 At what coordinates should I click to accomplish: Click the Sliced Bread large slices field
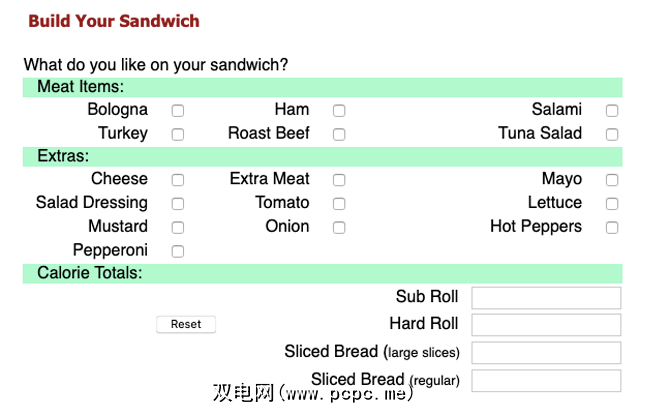(546, 353)
